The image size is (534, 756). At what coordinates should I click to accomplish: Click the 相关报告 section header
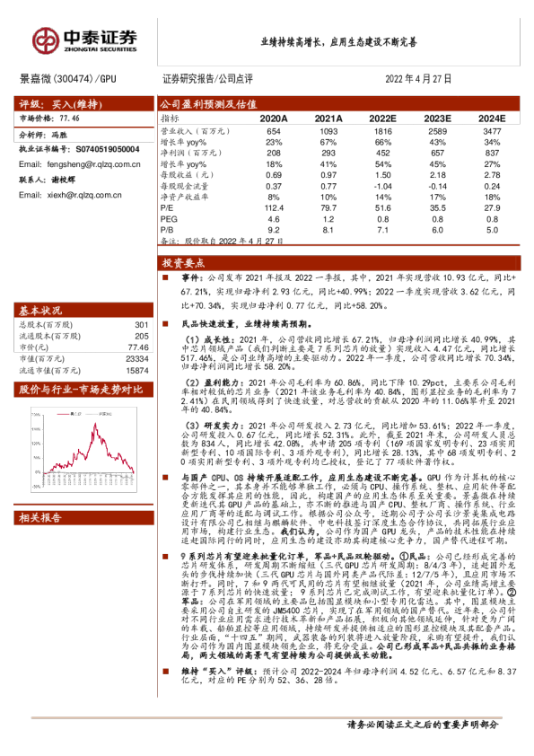pos(83,518)
